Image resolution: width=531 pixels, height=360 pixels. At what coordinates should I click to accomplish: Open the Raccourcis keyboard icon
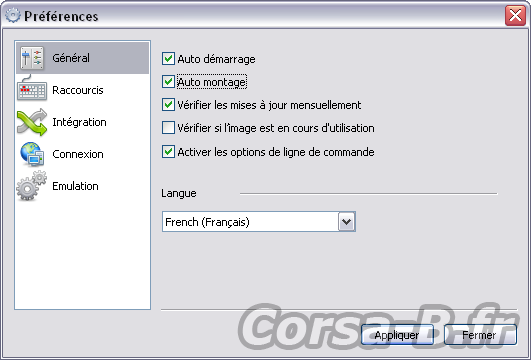(x=31, y=89)
